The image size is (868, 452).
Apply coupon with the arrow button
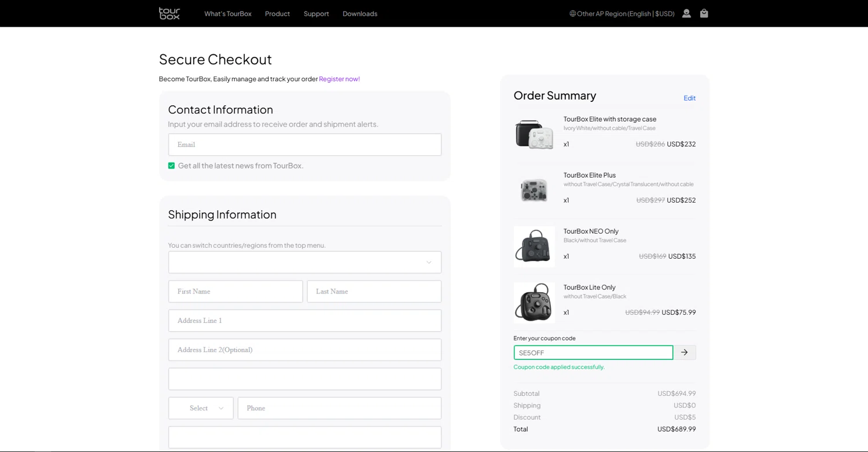[685, 352]
